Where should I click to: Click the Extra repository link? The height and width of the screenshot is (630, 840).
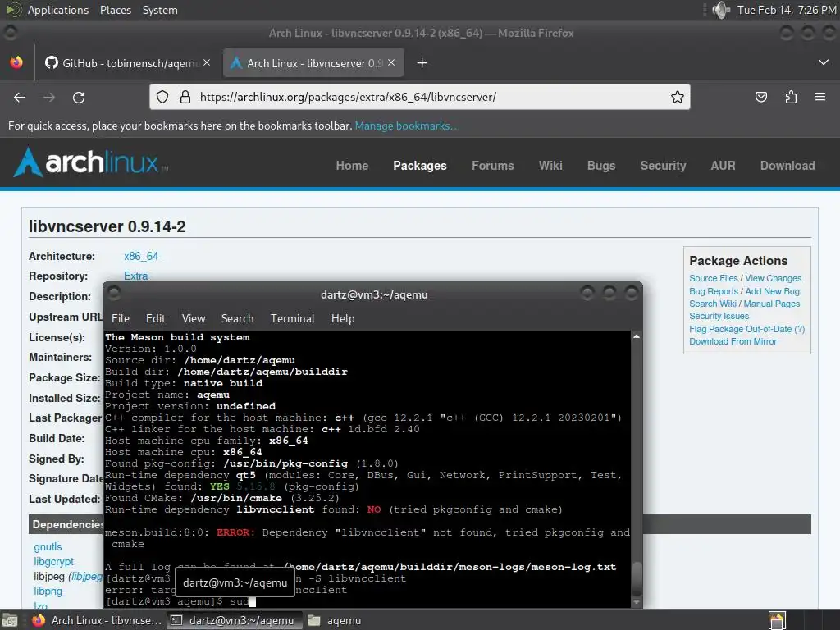136,276
